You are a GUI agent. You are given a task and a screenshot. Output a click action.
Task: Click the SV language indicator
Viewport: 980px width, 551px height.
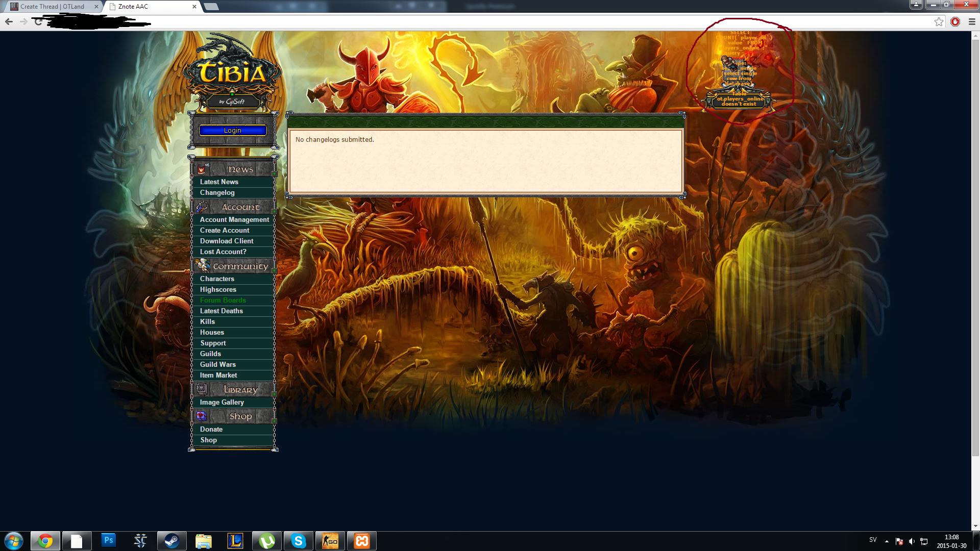(873, 540)
